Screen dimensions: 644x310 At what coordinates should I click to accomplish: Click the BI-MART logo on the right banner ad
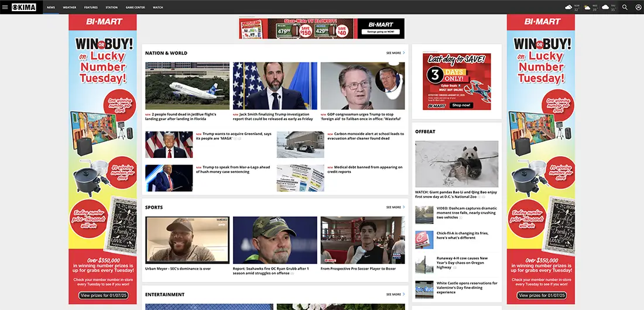(542, 22)
